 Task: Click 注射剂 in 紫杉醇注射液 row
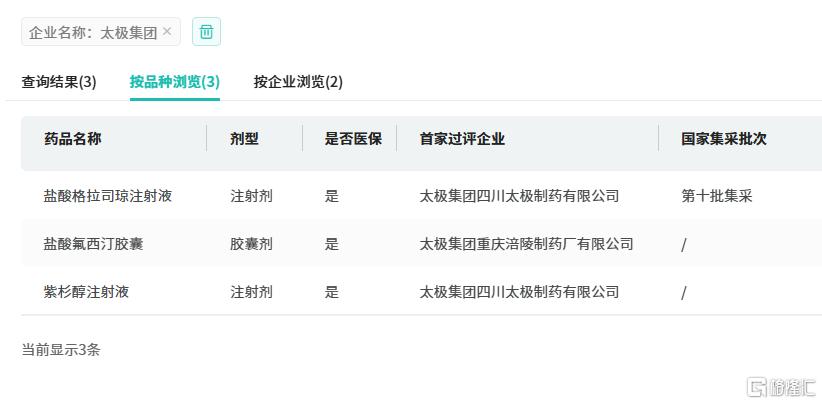coord(251,292)
